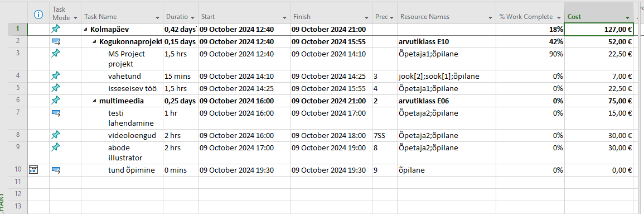This screenshot has width=644, height=214.
Task: Click the pushpin task mode icon for Kolmapäev
Action: [56, 29]
